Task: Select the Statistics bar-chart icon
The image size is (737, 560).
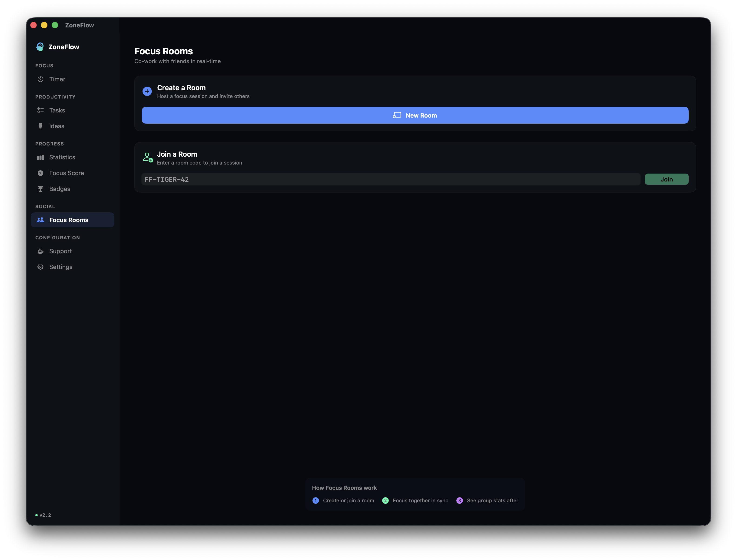Action: coord(40,157)
